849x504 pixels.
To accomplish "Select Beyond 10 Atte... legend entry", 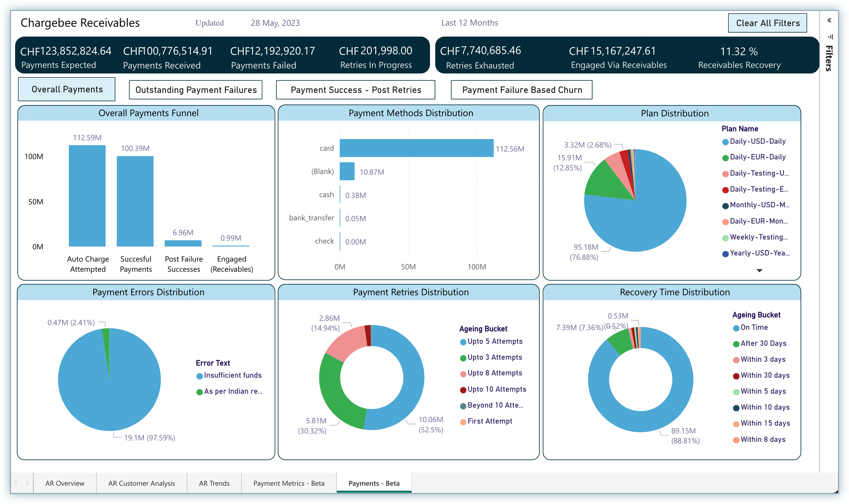I will (x=491, y=405).
